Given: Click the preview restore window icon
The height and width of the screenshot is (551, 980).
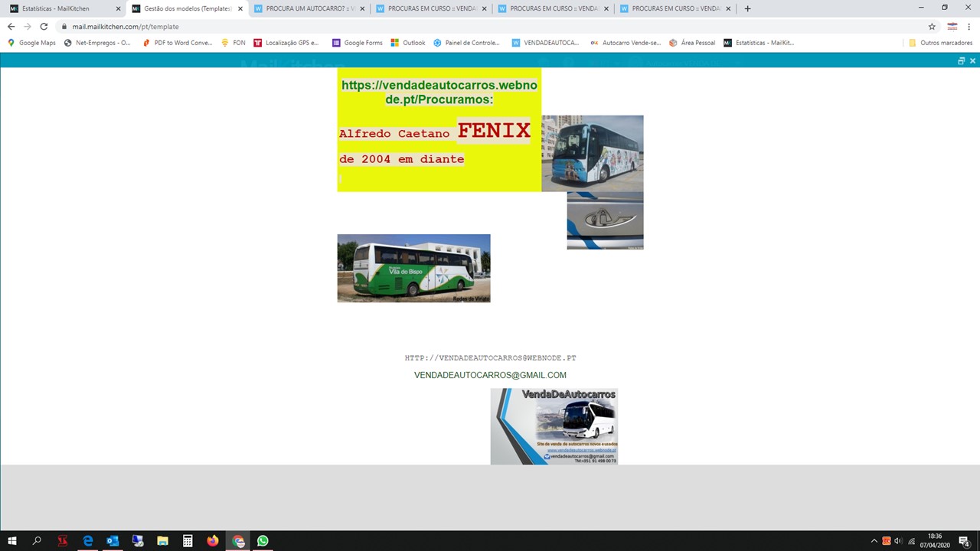Looking at the screenshot, I should pos(962,61).
